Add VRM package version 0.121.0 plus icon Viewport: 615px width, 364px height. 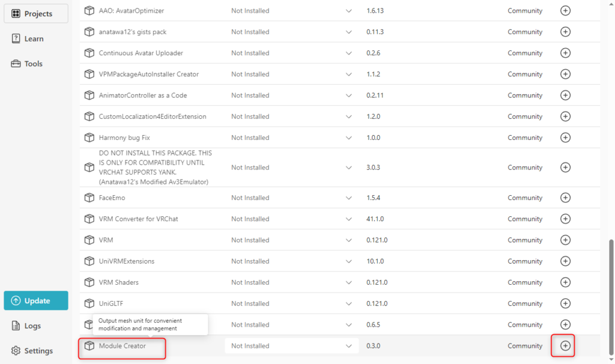(565, 240)
